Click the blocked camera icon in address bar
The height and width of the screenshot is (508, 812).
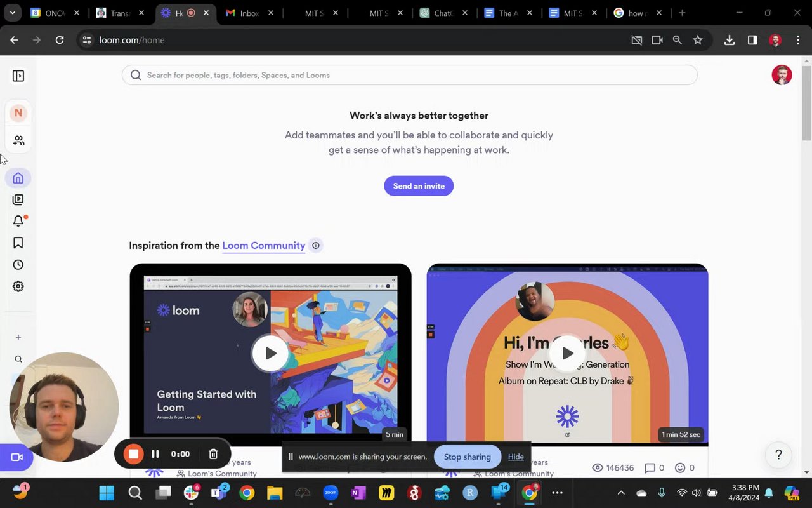pos(637,40)
